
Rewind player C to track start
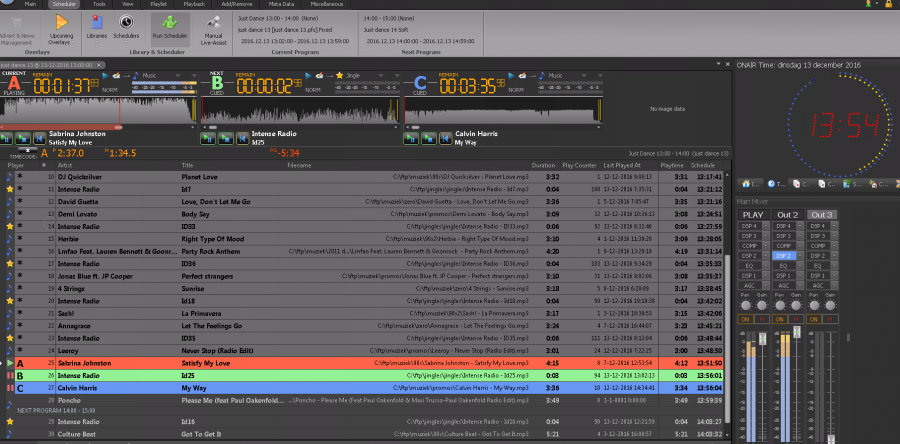(445, 138)
